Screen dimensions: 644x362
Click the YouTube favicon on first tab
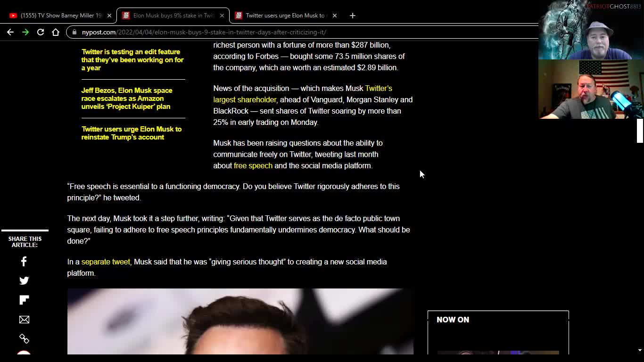pos(13,16)
